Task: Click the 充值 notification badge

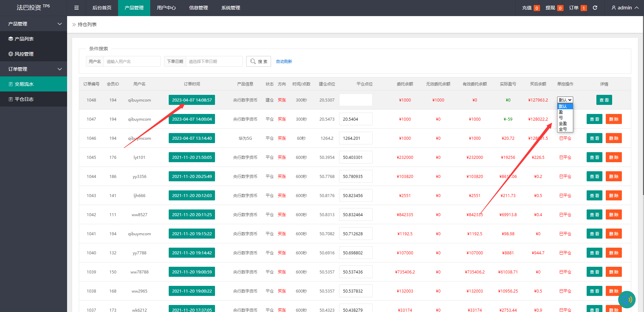Action: [537, 8]
